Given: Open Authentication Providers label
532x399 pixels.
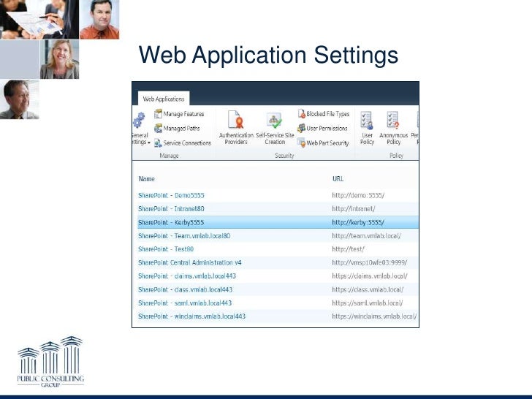Looking at the screenshot, I should pyautogui.click(x=236, y=138).
